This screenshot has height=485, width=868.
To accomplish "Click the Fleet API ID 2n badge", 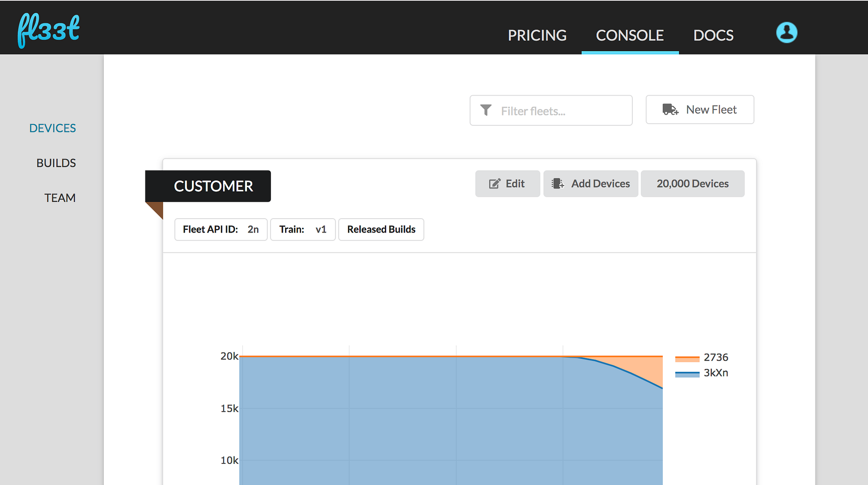I will (220, 229).
